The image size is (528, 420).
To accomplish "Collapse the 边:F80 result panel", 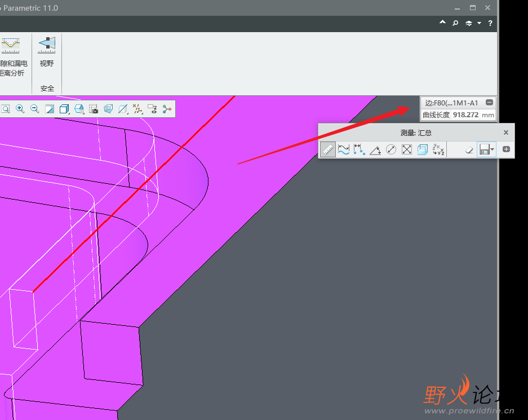I will pos(490,103).
